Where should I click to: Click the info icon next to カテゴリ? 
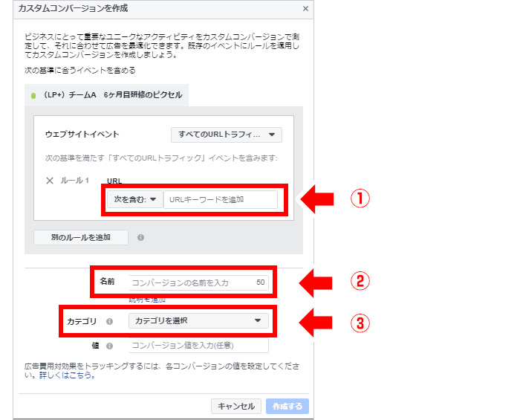coord(109,321)
